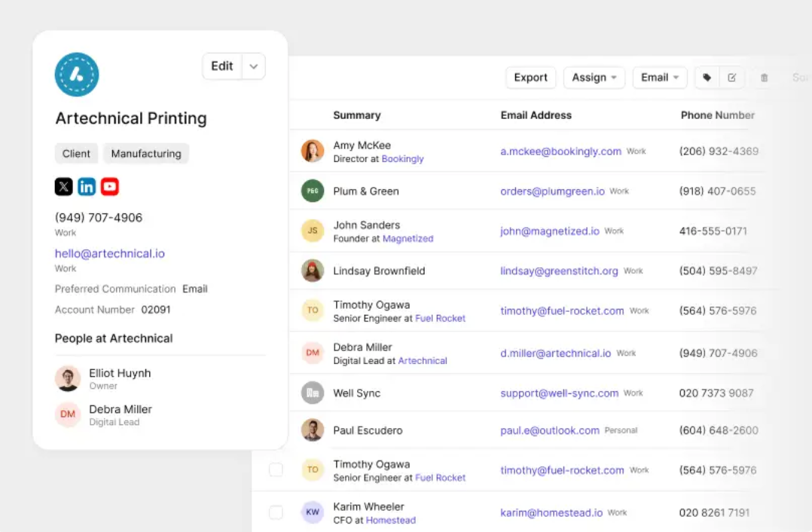
Task: Click the Export button
Action: pos(531,78)
